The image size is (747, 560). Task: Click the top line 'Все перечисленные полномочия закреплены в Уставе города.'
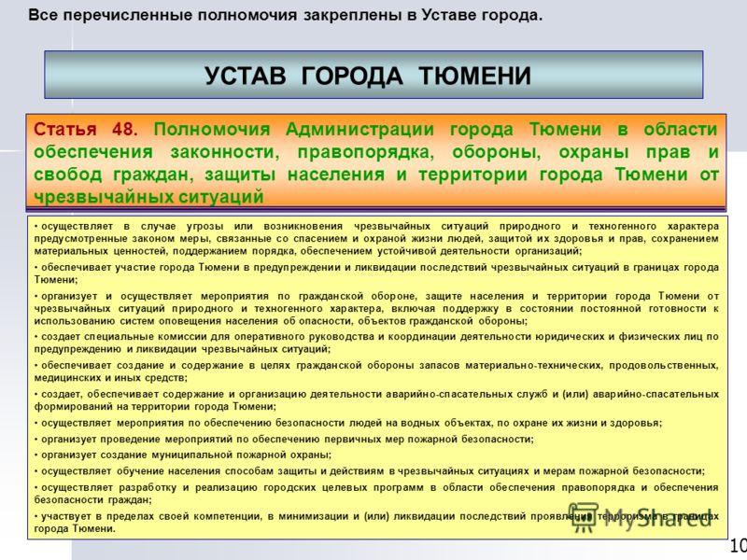click(x=285, y=15)
